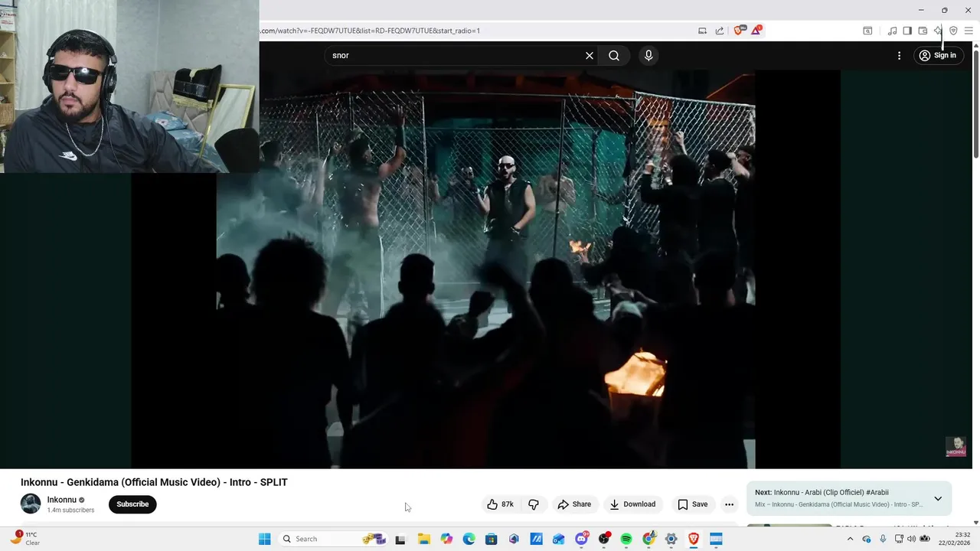This screenshot has height=551, width=980.
Task: Click the music video player area
Action: pos(485,268)
